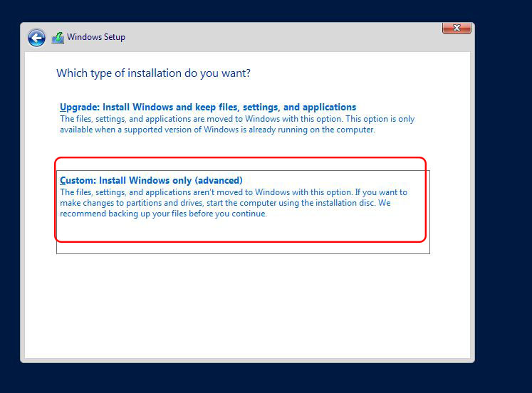Viewport: 532px width, 393px height.
Task: Click the 'Windows Setup' title text
Action: click(x=96, y=37)
